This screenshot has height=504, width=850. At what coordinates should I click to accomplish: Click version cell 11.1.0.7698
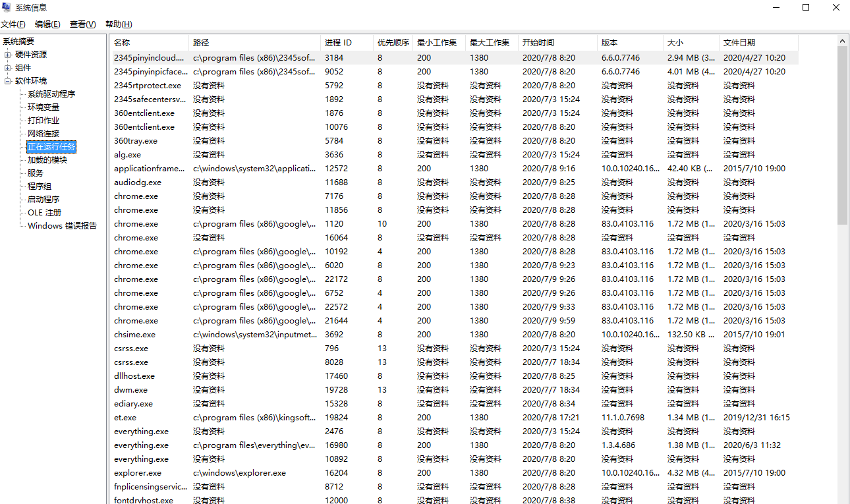tap(623, 417)
